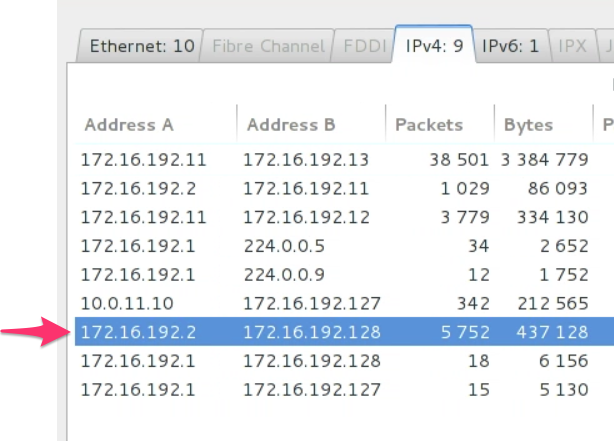Select the FDDI tab
This screenshot has width=614, height=441.
364,46
